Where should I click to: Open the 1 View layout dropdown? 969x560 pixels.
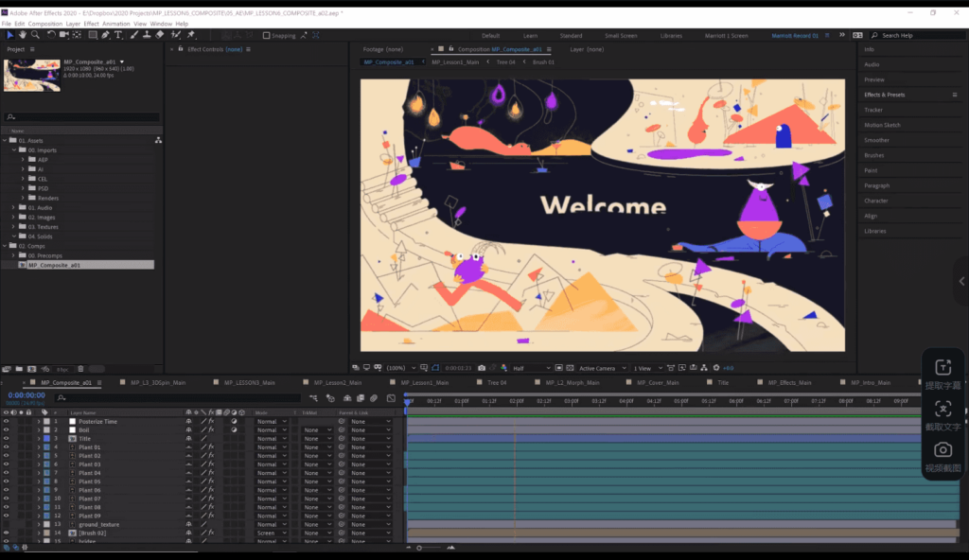tap(647, 368)
